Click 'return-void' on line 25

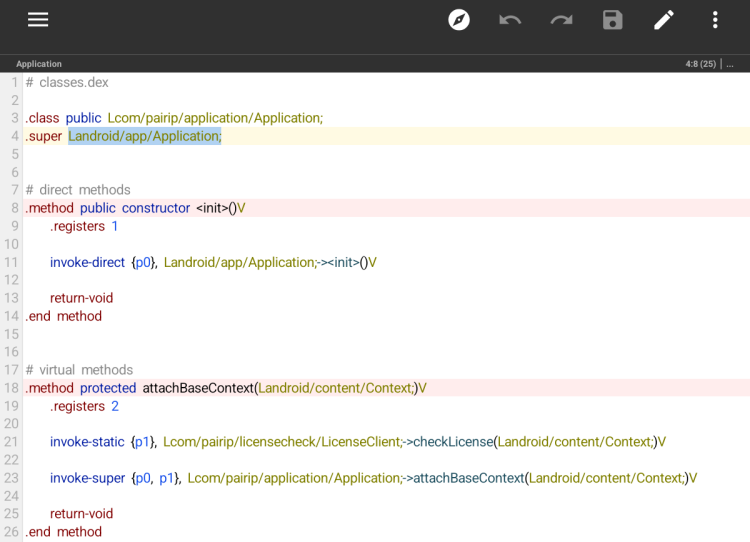point(81,514)
